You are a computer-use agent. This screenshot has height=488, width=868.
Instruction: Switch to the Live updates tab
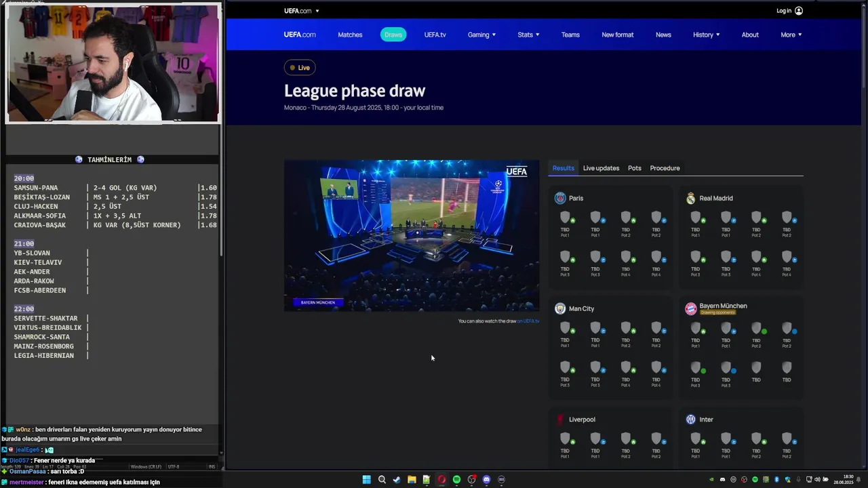pyautogui.click(x=601, y=168)
